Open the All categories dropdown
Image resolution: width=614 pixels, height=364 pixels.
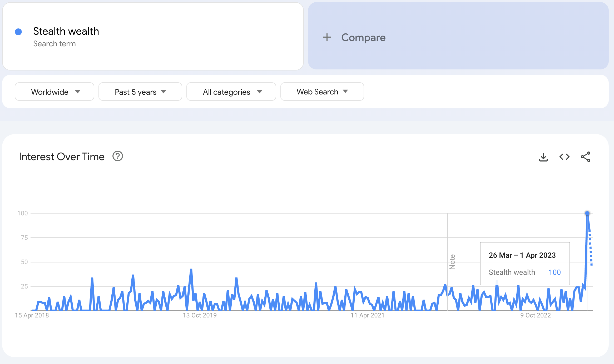pos(231,92)
